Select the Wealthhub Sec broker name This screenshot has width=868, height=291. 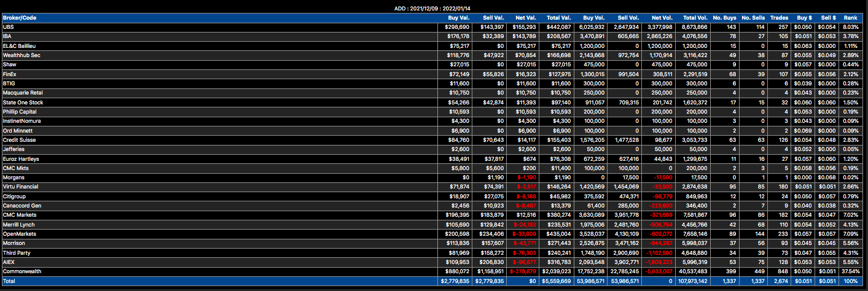tap(21, 55)
